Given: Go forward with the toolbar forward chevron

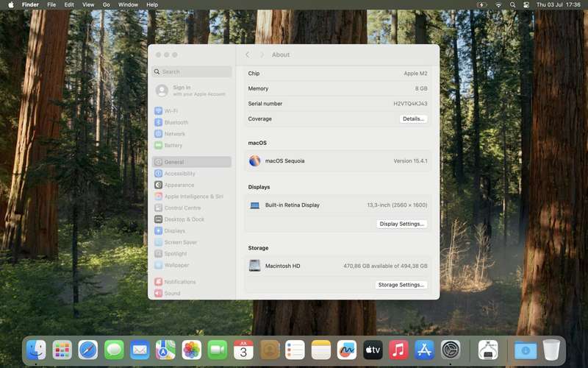Looking at the screenshot, I should pyautogui.click(x=262, y=54).
